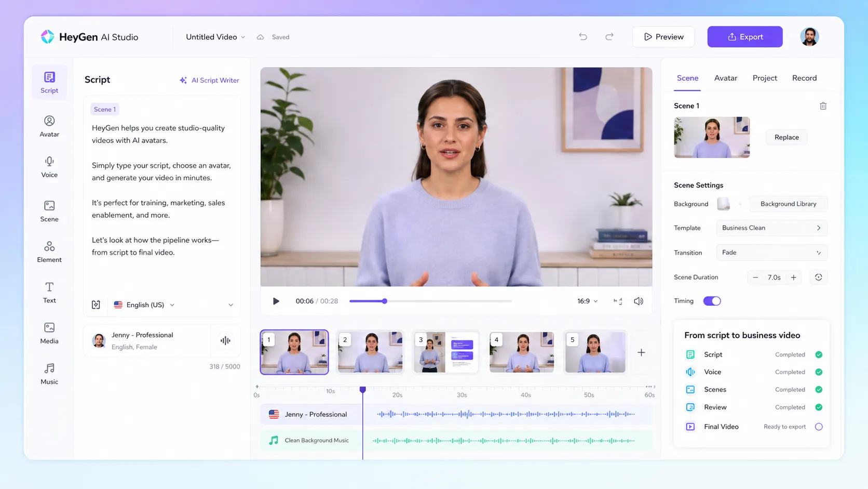Select the Jenny - Professional voice card

point(147,340)
